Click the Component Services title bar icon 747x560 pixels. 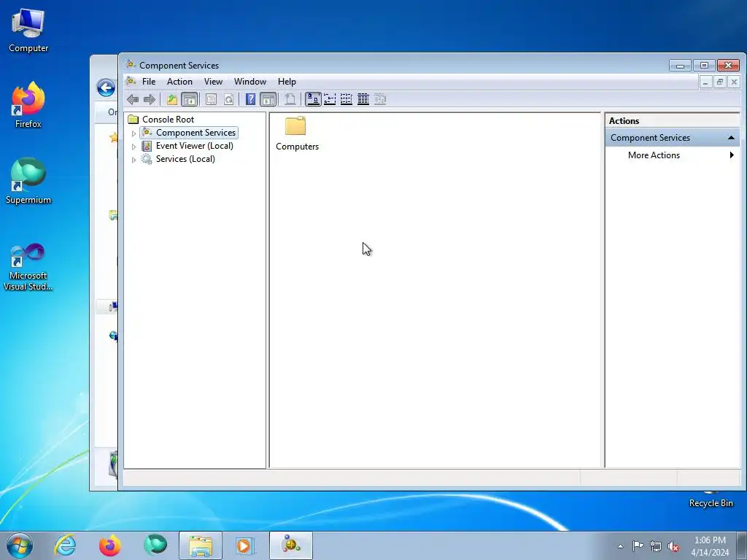point(130,64)
